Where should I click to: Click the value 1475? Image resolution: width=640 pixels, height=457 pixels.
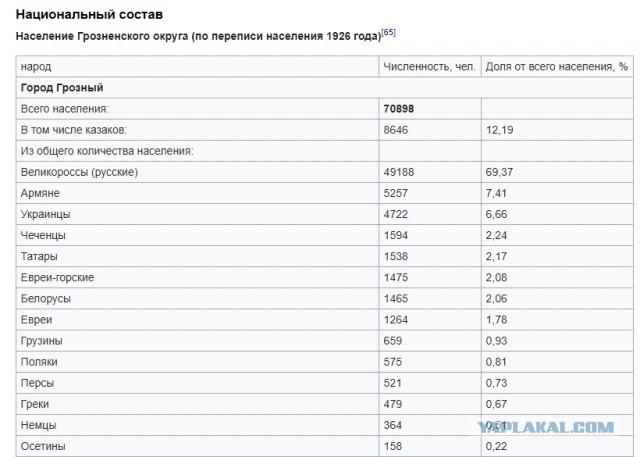tap(396, 277)
